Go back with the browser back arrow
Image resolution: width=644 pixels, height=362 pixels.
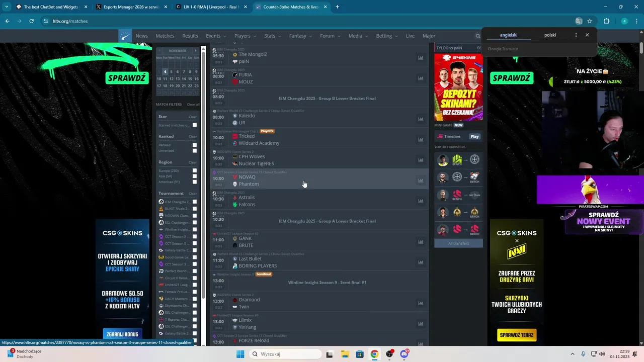point(7,21)
